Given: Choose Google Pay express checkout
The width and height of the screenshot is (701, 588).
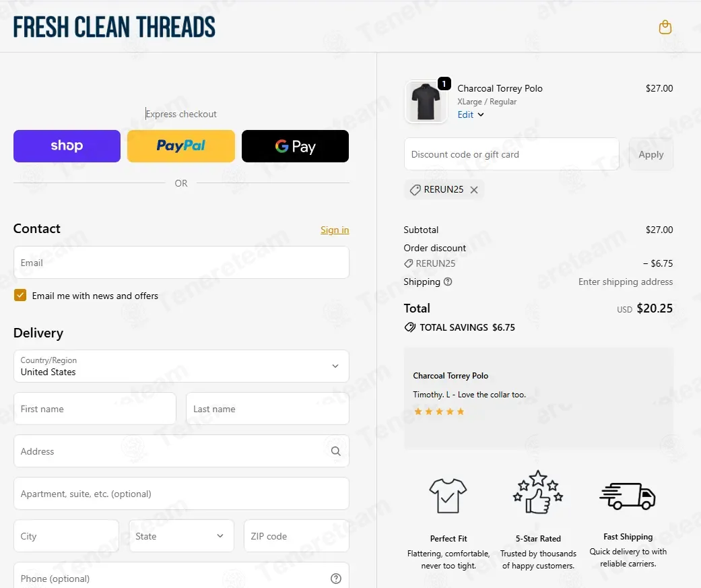Looking at the screenshot, I should [295, 146].
